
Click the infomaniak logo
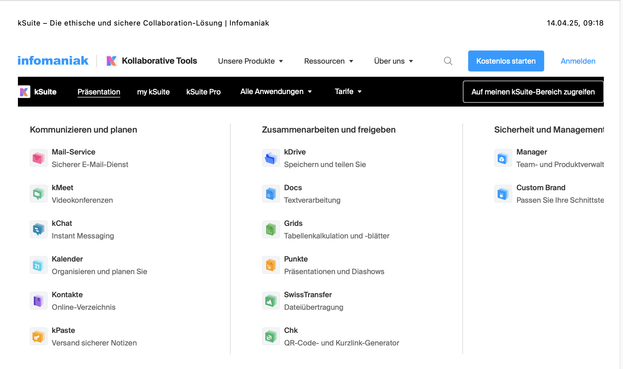point(53,61)
